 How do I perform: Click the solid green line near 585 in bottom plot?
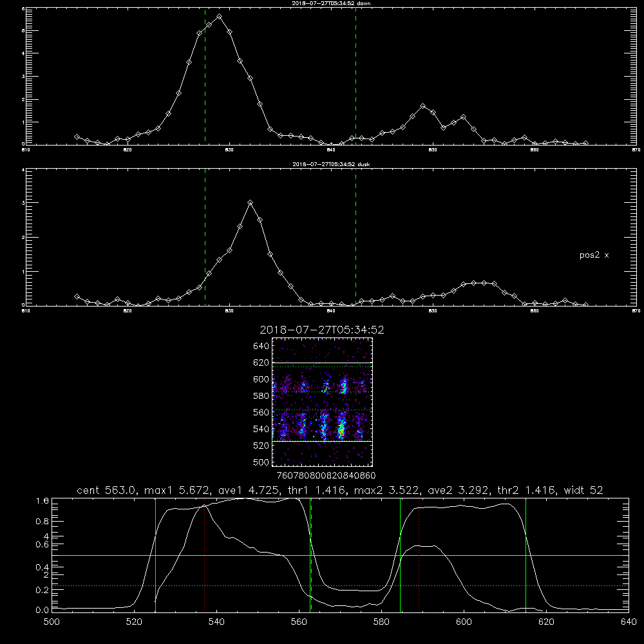pos(400,555)
